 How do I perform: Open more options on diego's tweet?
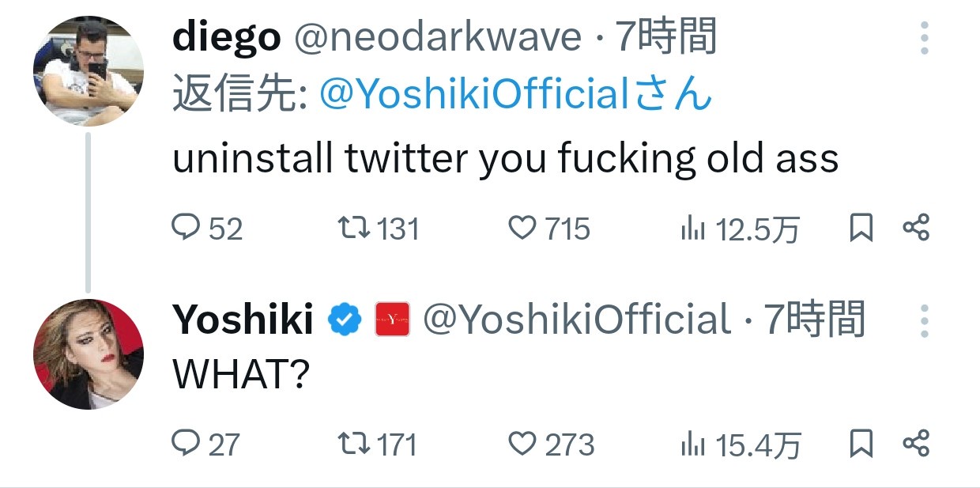coord(925,37)
